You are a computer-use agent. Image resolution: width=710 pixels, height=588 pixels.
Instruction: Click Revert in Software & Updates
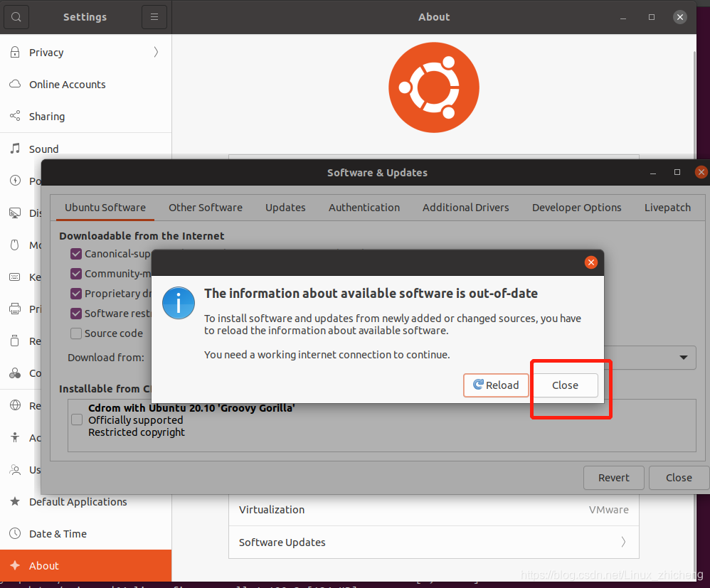(613, 478)
